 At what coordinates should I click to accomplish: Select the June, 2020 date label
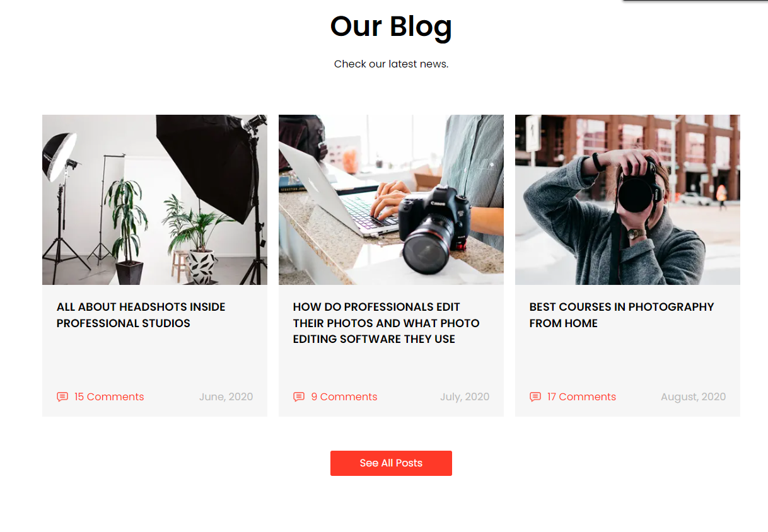[226, 396]
